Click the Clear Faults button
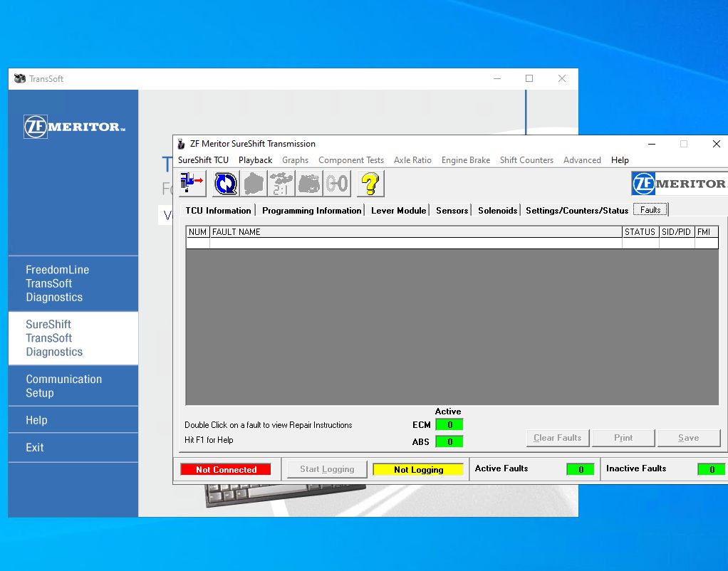The height and width of the screenshot is (571, 728). [x=557, y=438]
